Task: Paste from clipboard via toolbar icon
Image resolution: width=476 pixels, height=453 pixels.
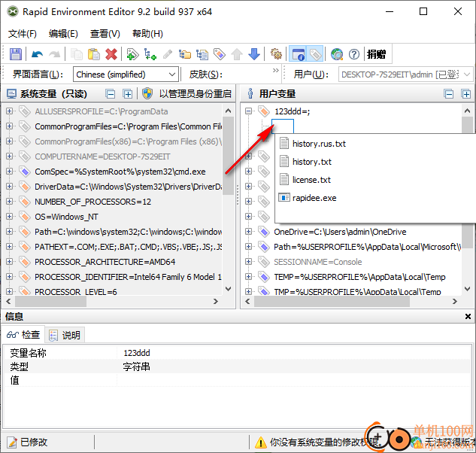Action: [94, 54]
